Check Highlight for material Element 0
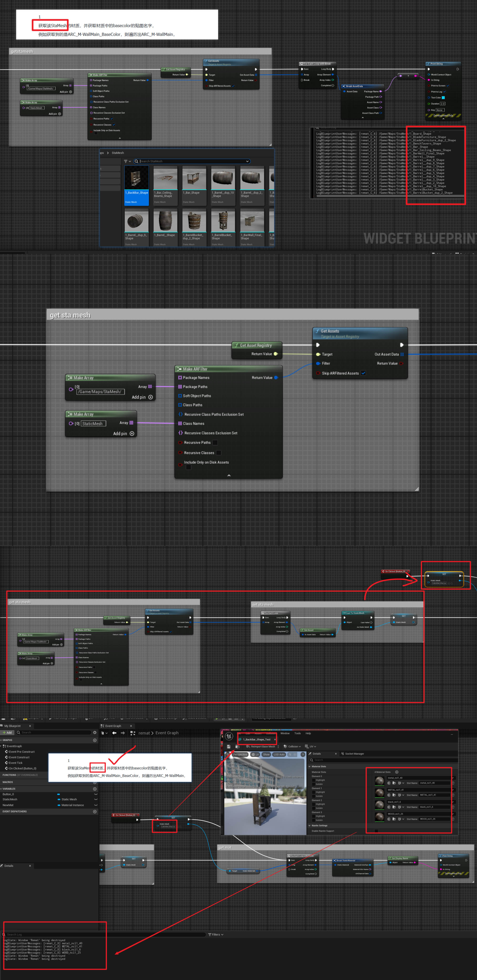 coord(313,780)
